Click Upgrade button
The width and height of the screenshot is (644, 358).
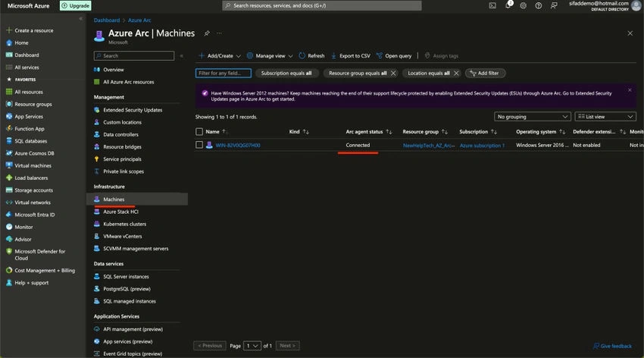(76, 6)
